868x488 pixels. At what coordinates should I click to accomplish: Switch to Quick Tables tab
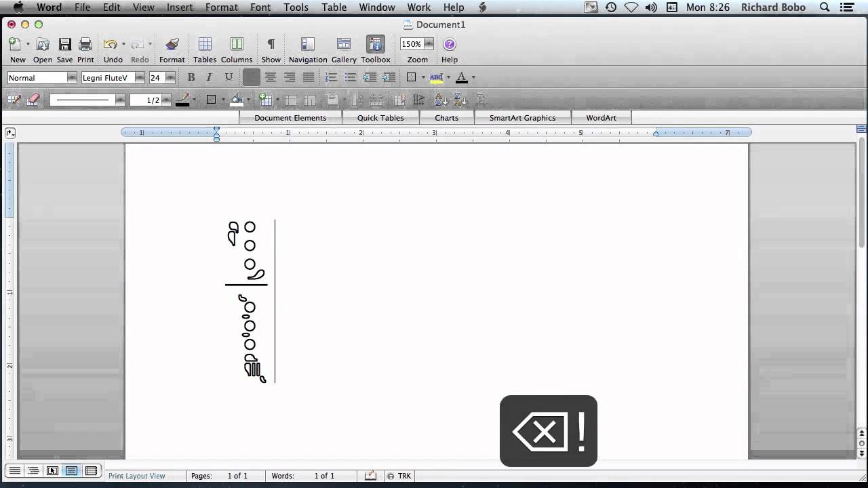click(x=380, y=118)
